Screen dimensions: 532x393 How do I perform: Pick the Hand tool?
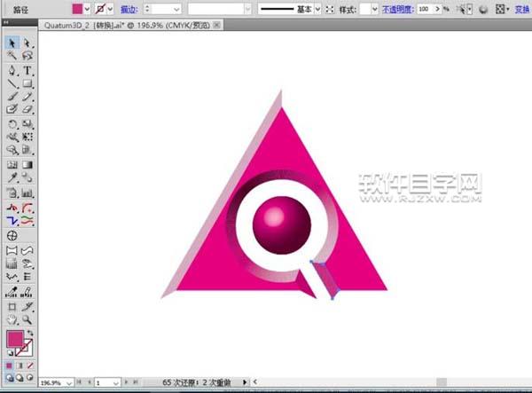click(x=12, y=319)
